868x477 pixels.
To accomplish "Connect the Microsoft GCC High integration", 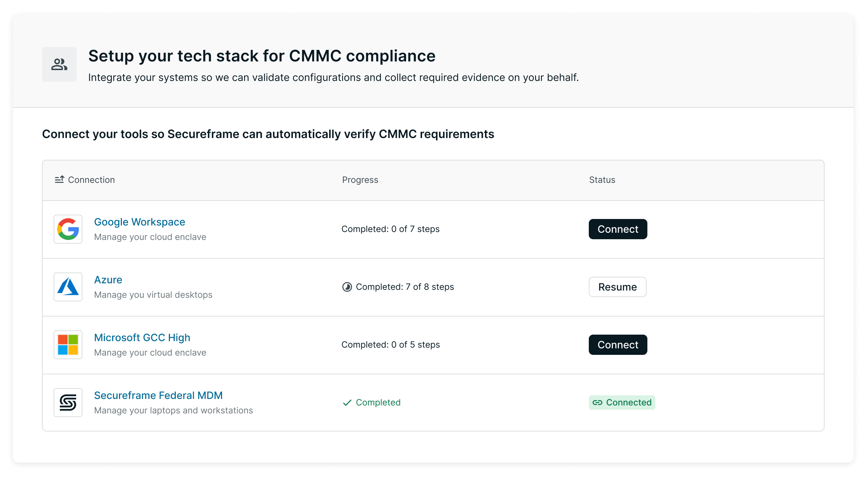I will pos(618,345).
